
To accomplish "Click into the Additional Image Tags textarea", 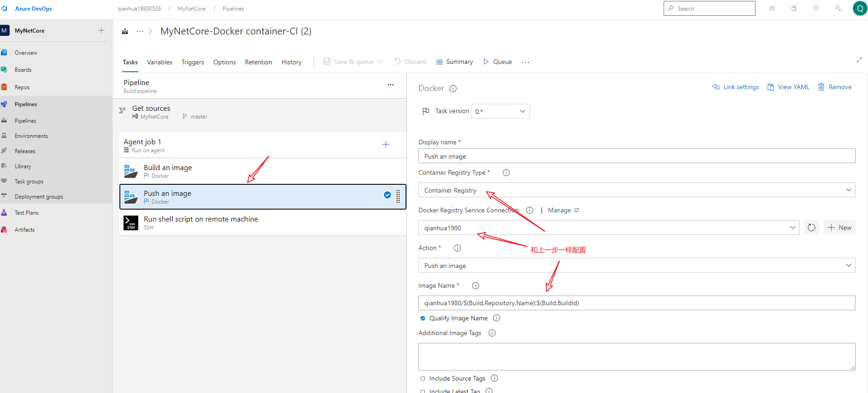I will [x=636, y=356].
